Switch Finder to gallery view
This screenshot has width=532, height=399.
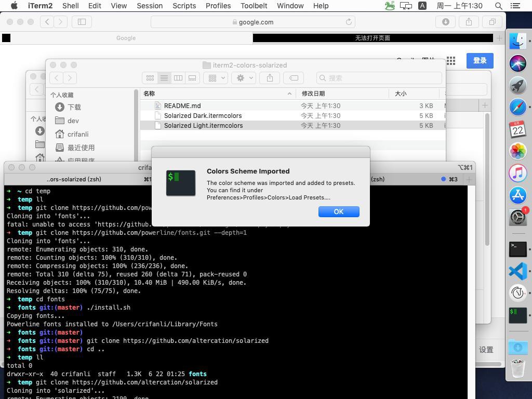(x=192, y=78)
